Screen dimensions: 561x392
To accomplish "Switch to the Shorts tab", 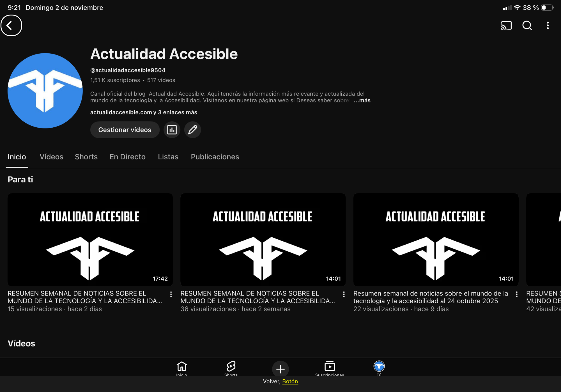I will [x=86, y=157].
